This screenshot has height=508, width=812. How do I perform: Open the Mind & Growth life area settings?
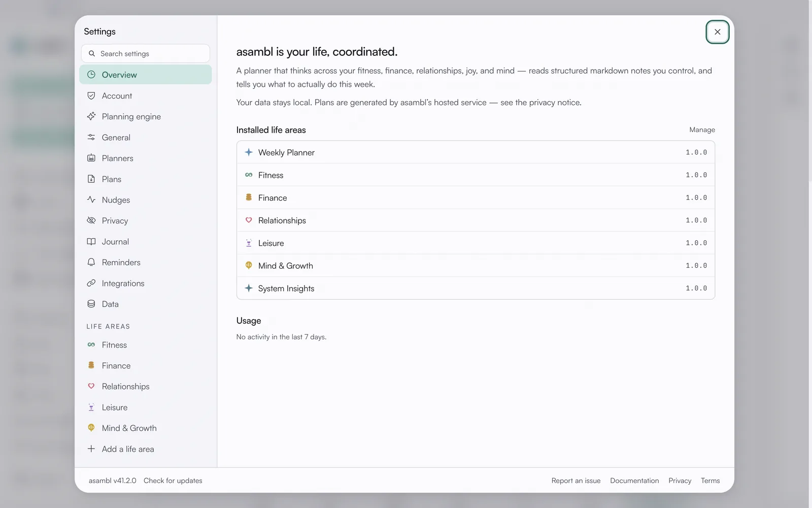[x=145, y=428]
